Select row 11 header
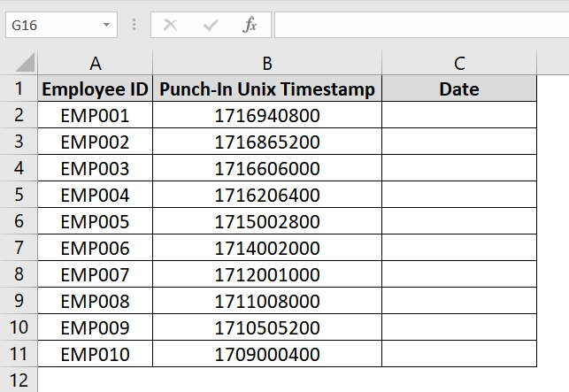The width and height of the screenshot is (569, 392). [x=19, y=353]
